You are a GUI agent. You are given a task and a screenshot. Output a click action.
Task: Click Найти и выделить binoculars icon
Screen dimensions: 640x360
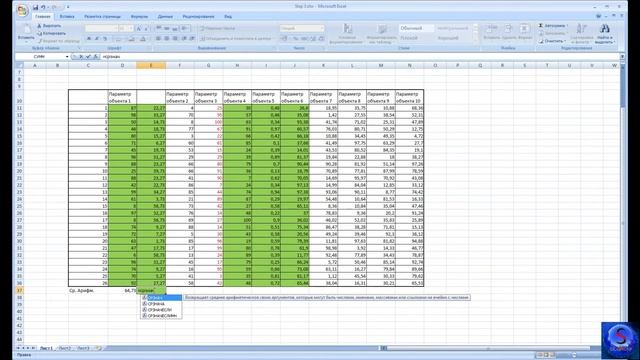(604, 29)
